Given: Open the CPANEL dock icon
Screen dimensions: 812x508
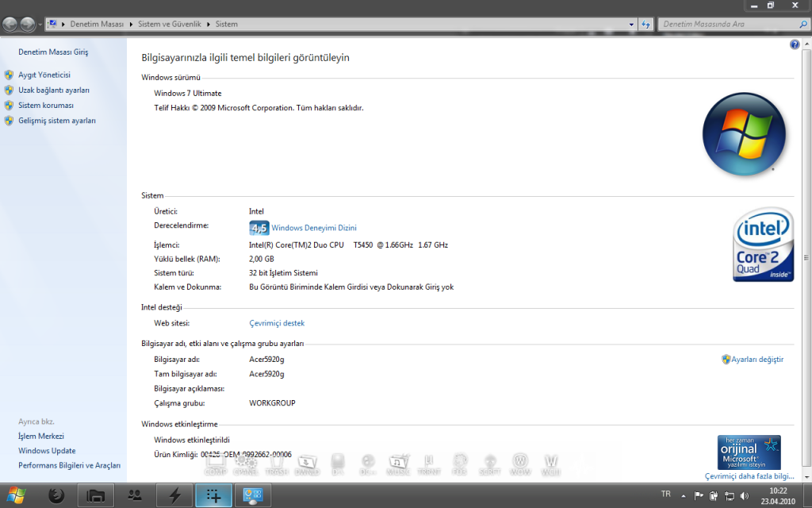Looking at the screenshot, I should coord(246,464).
